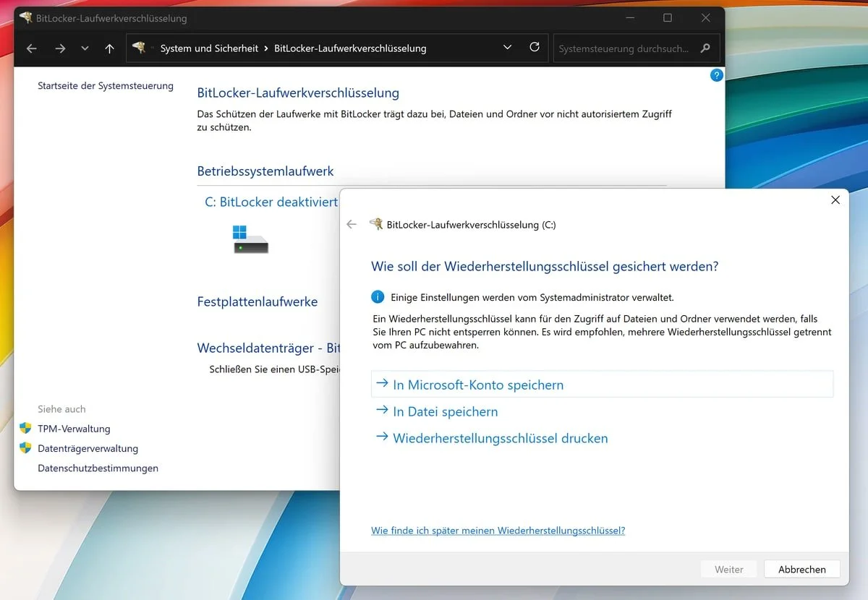Select In Microsoft-Konto speichern
This screenshot has width=868, height=600.
(x=477, y=385)
